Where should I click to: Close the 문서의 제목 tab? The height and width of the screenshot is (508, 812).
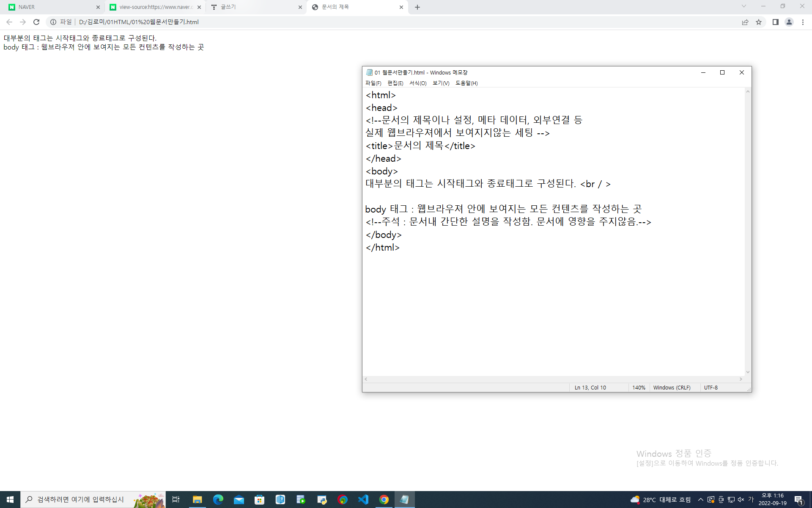pyautogui.click(x=401, y=7)
